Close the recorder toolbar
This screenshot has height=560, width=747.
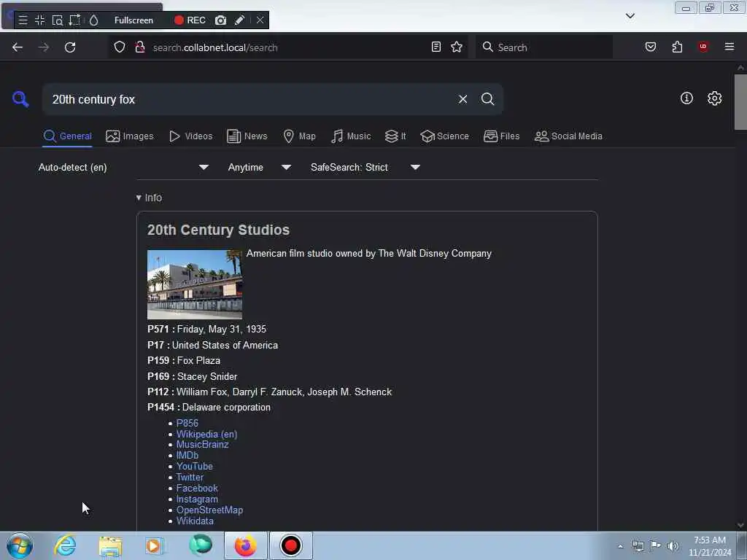(260, 20)
